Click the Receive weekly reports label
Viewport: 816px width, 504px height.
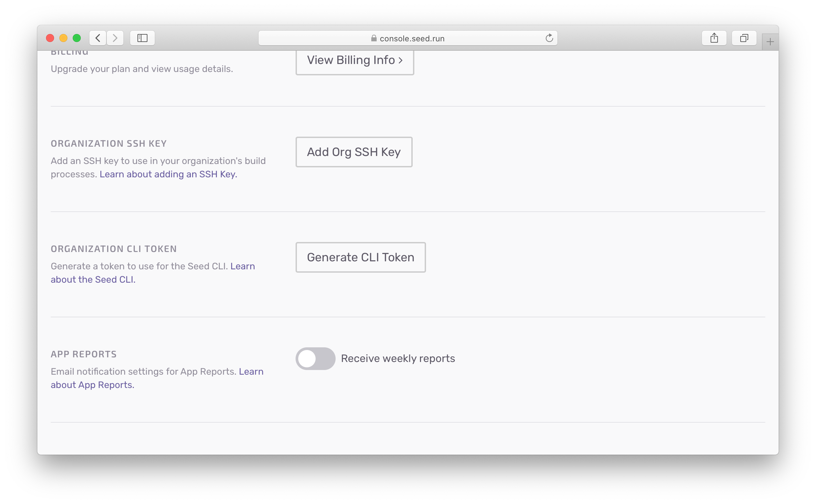coord(398,359)
